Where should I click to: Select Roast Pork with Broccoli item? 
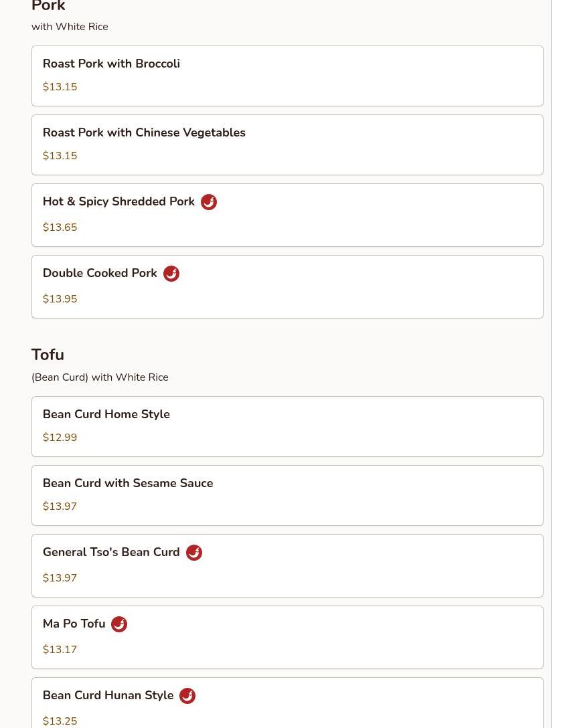111,64
